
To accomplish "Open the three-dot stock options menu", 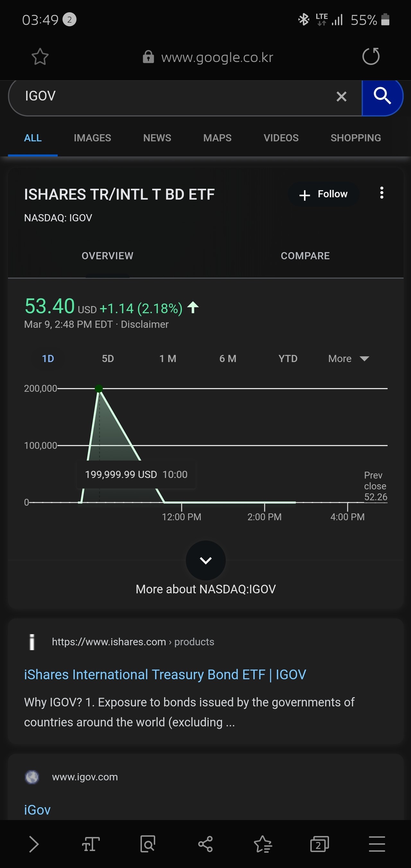I will pos(381,193).
